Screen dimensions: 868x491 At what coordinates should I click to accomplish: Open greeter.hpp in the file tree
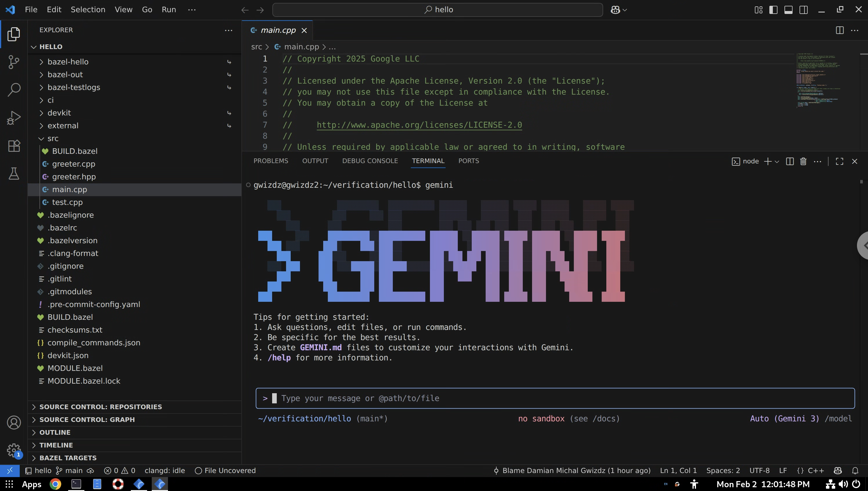coord(74,177)
